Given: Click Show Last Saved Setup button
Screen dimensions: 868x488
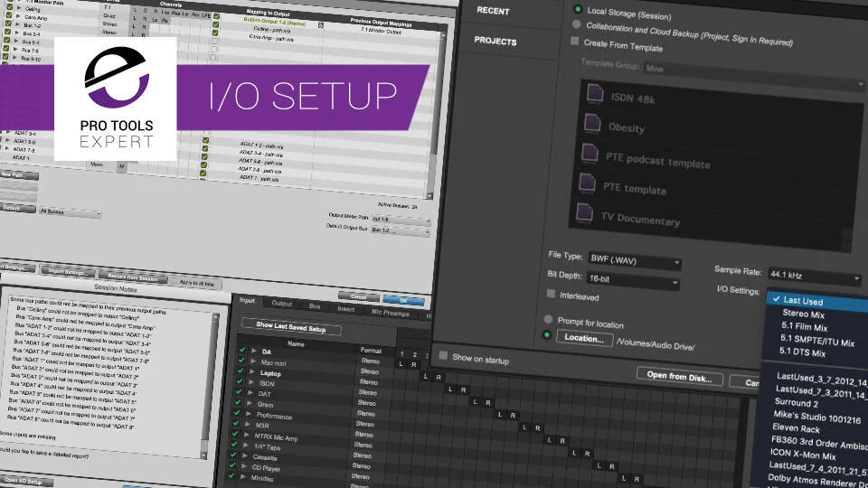Looking at the screenshot, I should (x=291, y=327).
